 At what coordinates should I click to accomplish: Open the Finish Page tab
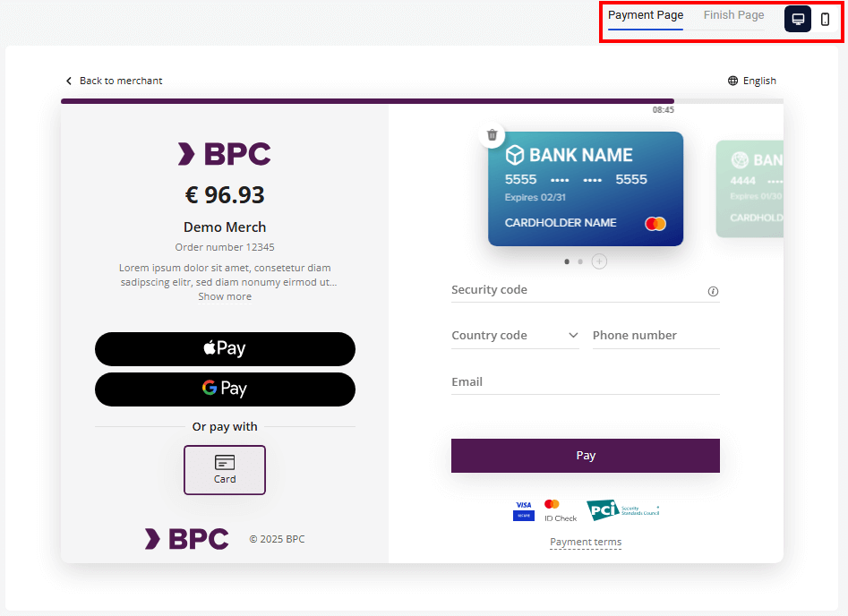[x=733, y=15]
